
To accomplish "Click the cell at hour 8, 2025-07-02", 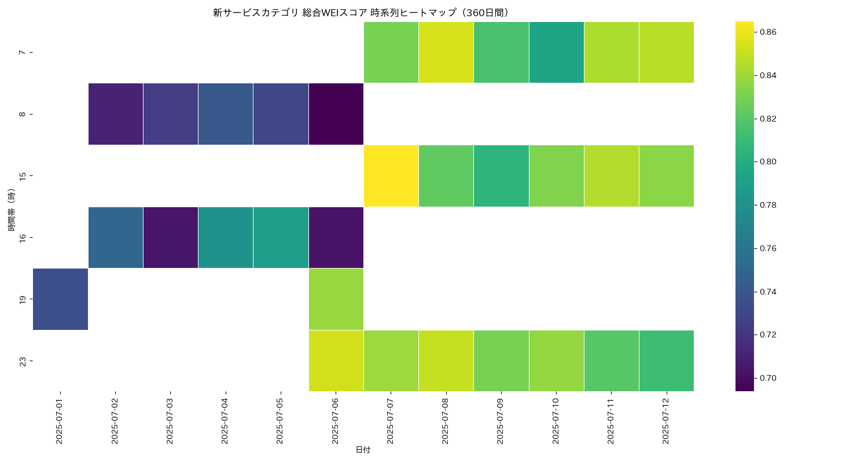I will coord(116,113).
